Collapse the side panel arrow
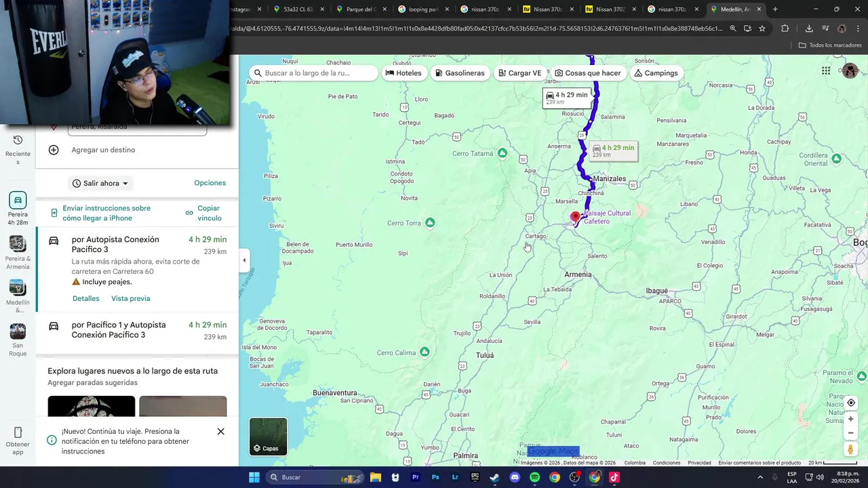868x488 pixels. point(244,260)
